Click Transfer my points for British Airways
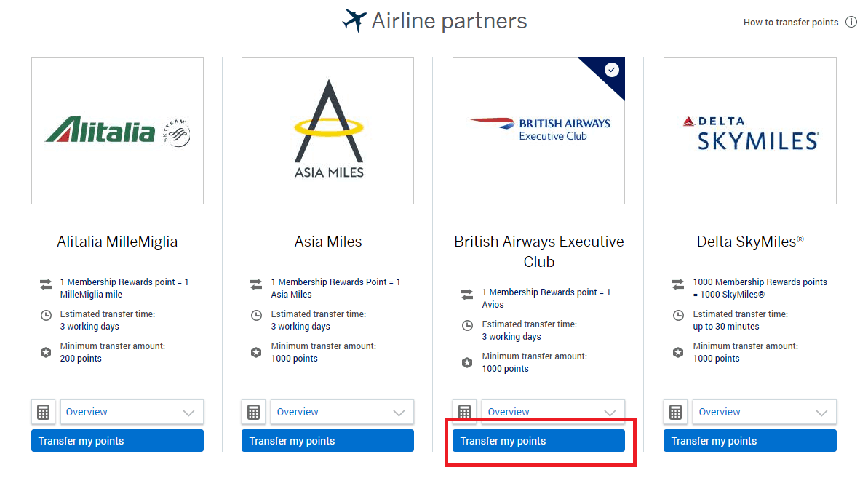Screen dimensions: 868x486 538,440
